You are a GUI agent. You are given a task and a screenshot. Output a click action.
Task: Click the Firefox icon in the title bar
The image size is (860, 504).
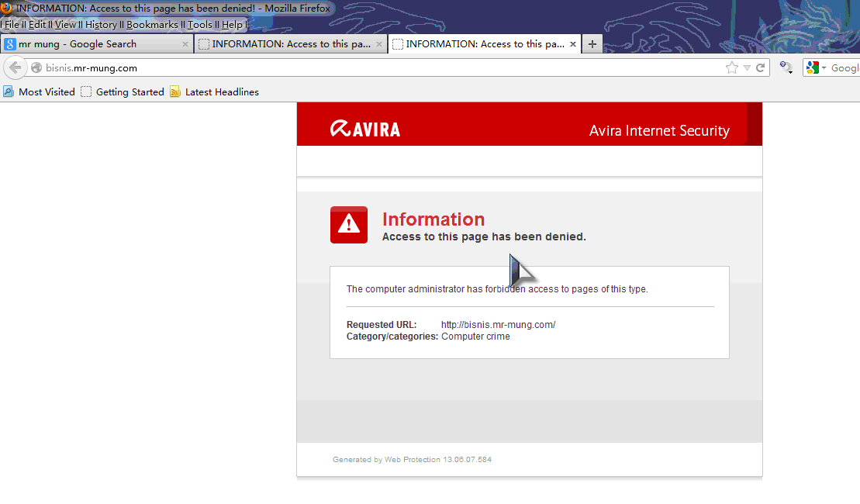tap(8, 8)
